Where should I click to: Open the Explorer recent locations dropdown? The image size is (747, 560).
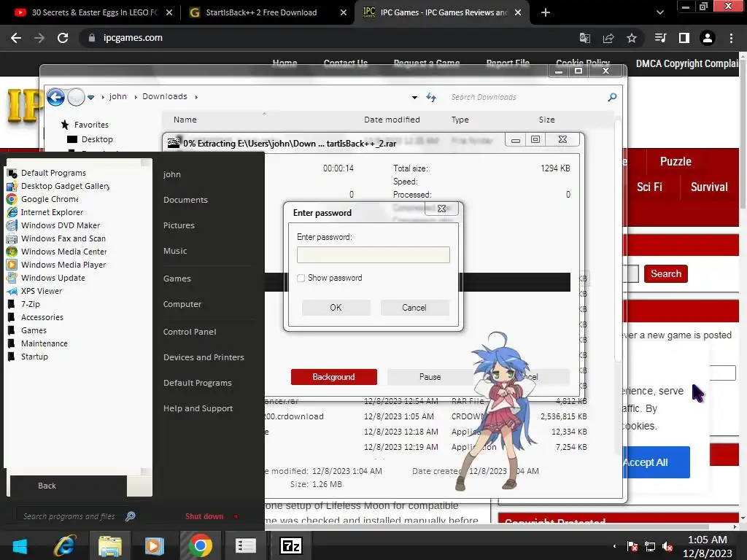(90, 97)
